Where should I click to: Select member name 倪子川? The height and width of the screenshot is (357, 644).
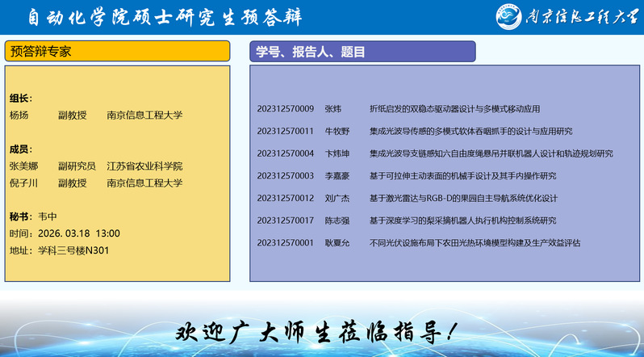click(24, 183)
